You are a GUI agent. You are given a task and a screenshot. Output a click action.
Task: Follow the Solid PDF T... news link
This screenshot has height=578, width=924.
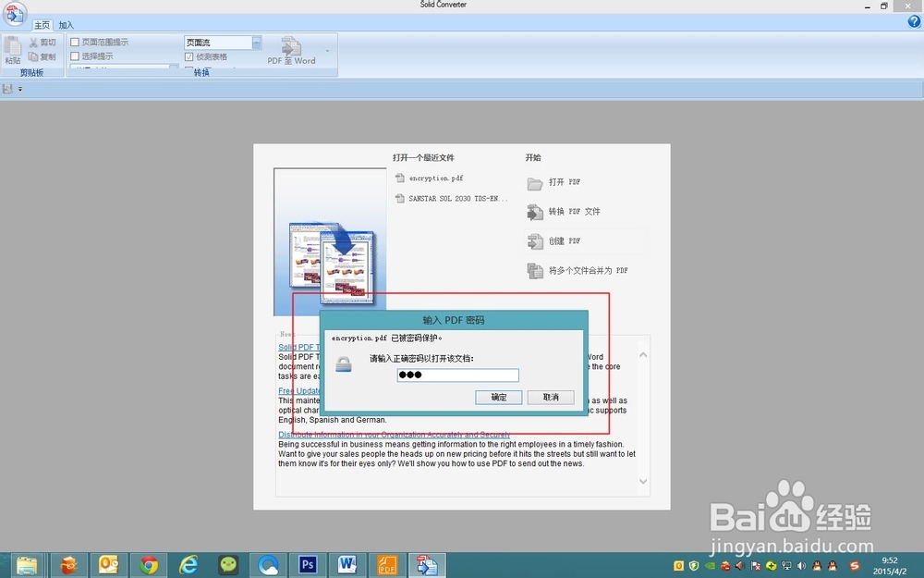tap(299, 348)
